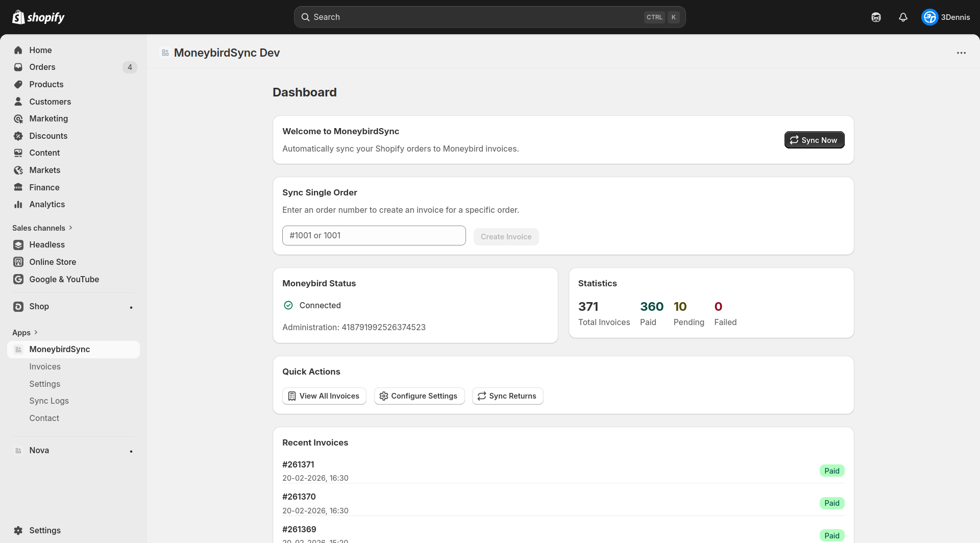
Task: Open the Analytics sidebar icon
Action: 18,204
